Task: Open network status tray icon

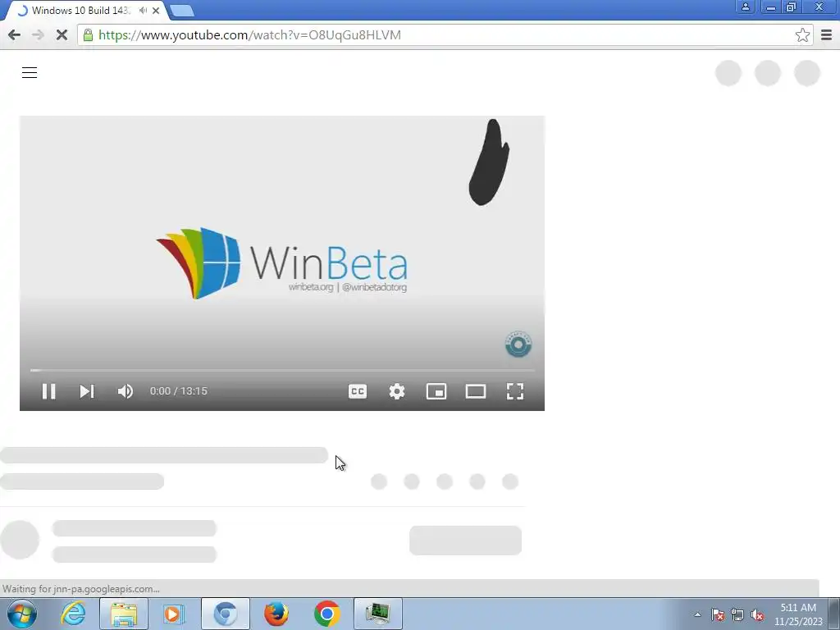Action: pos(737,614)
